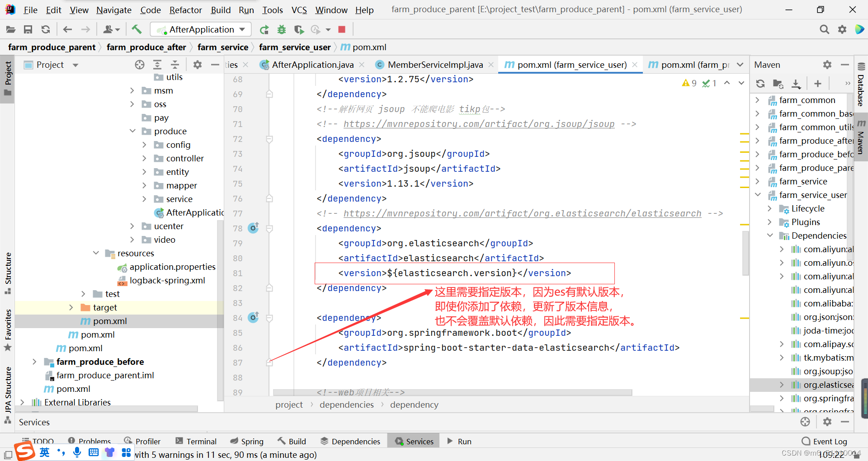Image resolution: width=868 pixels, height=461 pixels.
Task: Click Sogou input method S icon
Action: coord(24,451)
